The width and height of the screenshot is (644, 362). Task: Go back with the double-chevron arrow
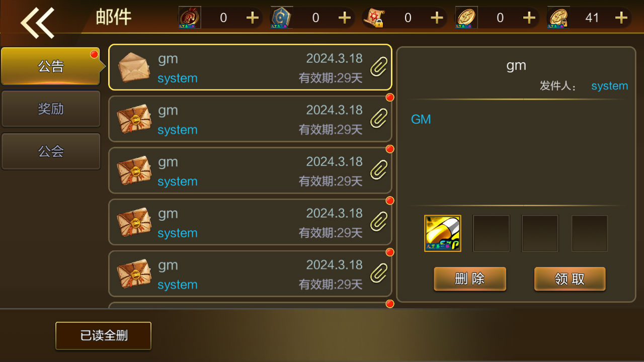37,22
